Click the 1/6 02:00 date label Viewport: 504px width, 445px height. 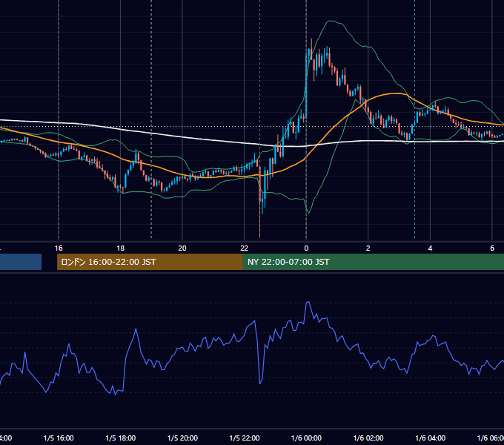pos(368,438)
